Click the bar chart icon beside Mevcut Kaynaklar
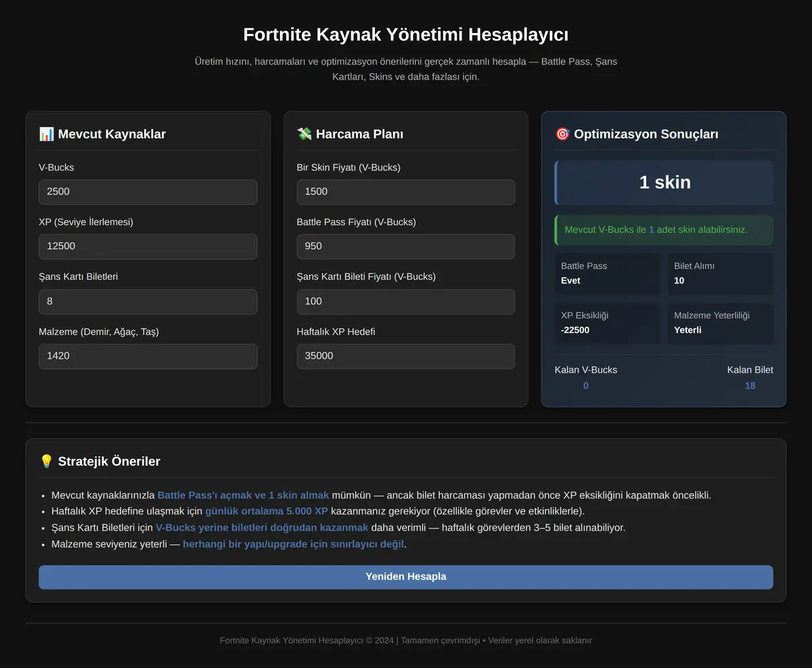Image resolution: width=812 pixels, height=668 pixels. point(46,134)
